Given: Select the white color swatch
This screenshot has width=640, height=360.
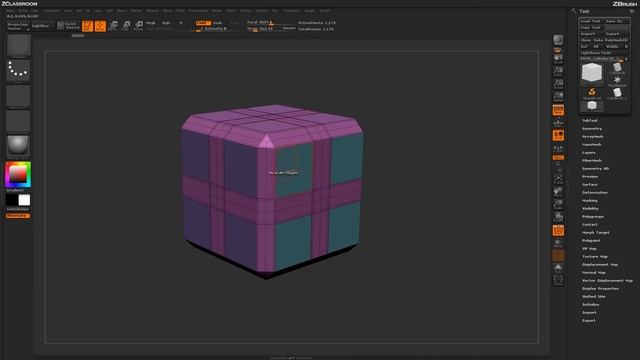Looking at the screenshot, I should (24, 200).
